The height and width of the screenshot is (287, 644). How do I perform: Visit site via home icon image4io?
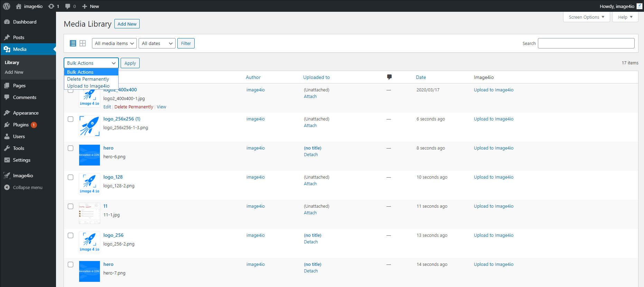pos(19,6)
